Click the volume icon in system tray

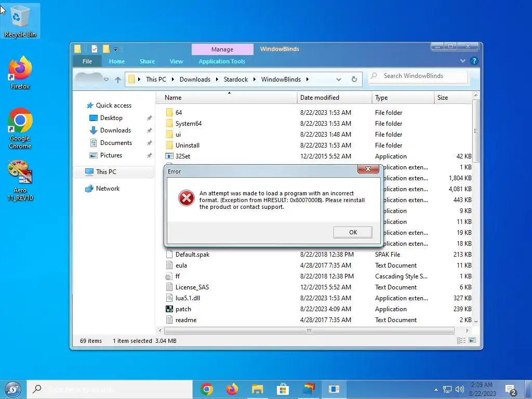pos(459,389)
